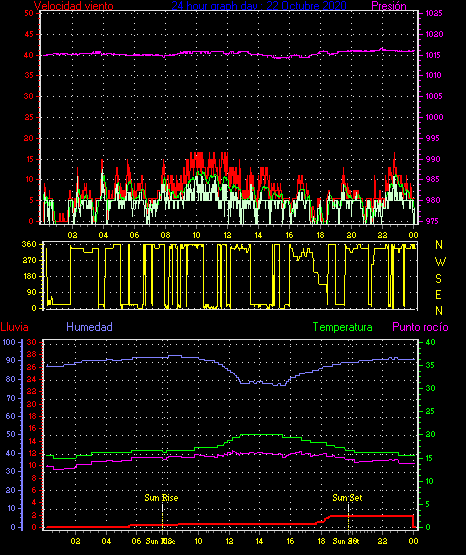Click hour label 12 under the wind speed chart
The image size is (466, 555).
point(227,235)
